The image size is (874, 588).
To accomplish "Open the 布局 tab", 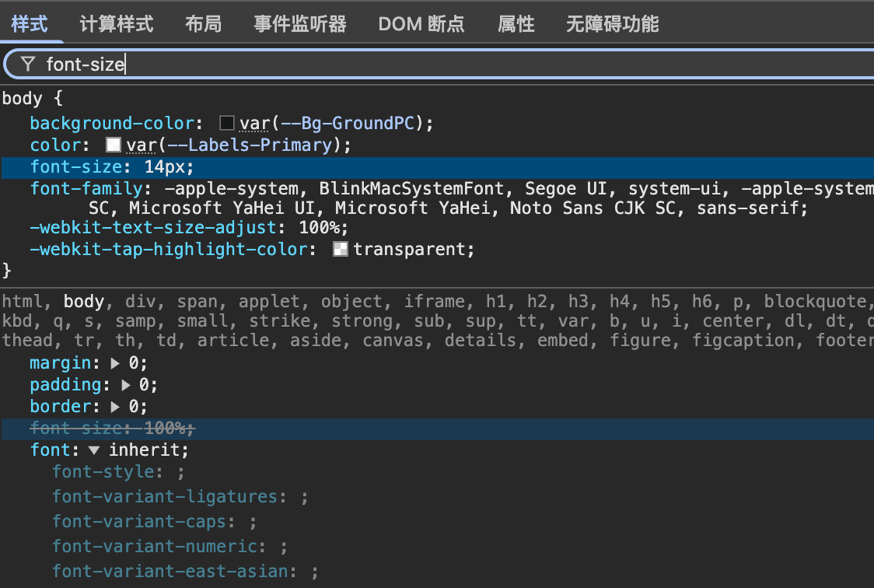I will coord(203,24).
